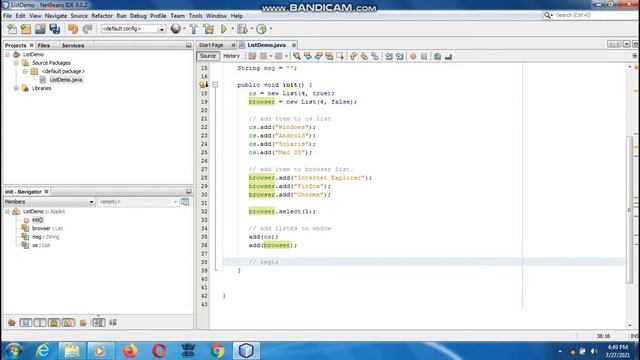Click the Save All toolbar icon
This screenshot has height=360, width=640.
click(x=55, y=29)
